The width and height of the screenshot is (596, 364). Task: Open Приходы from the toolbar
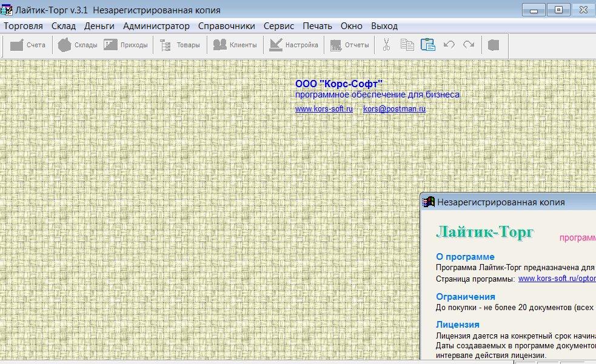tap(126, 45)
